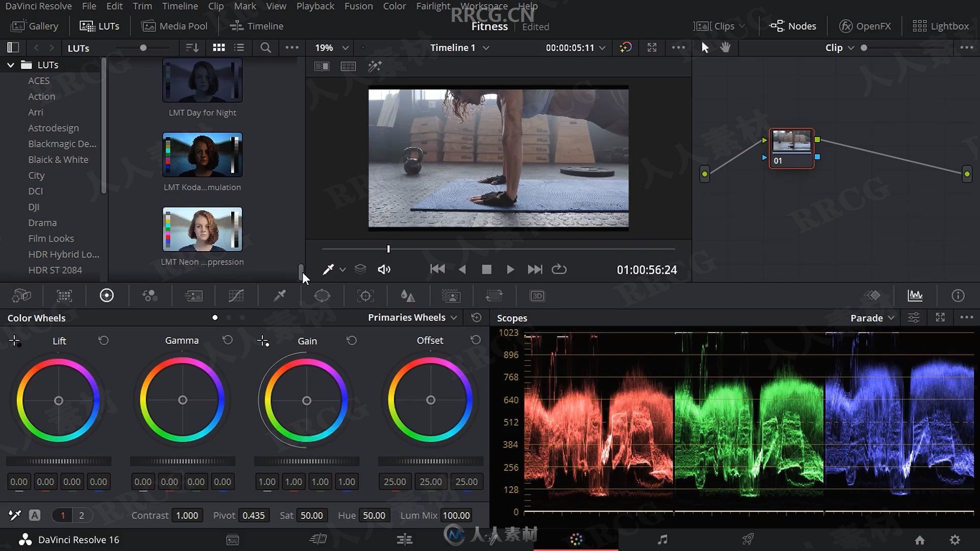Open qualifier picker options dropdown

pos(342,269)
